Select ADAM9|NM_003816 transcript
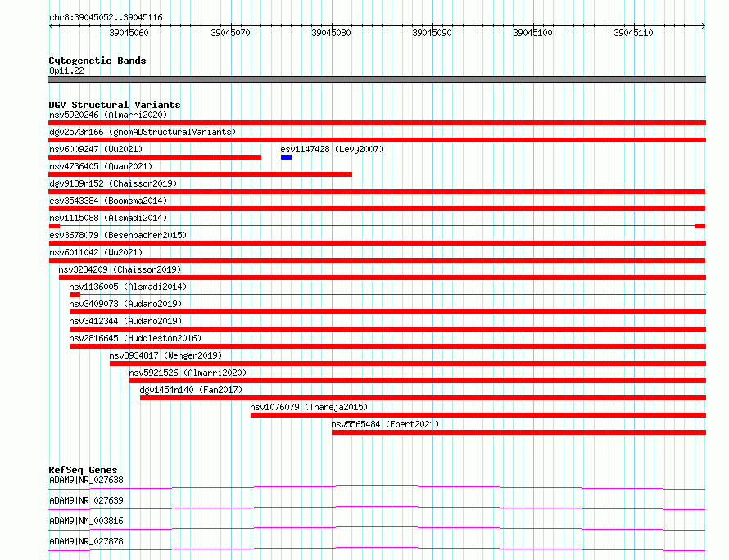This screenshot has width=729, height=560. tap(86, 521)
